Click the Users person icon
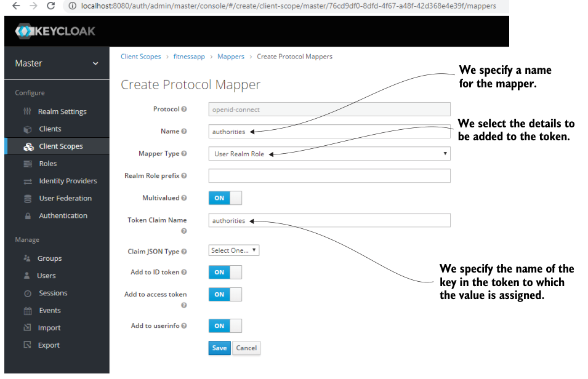Viewport: 588px width, 379px height. click(x=26, y=276)
